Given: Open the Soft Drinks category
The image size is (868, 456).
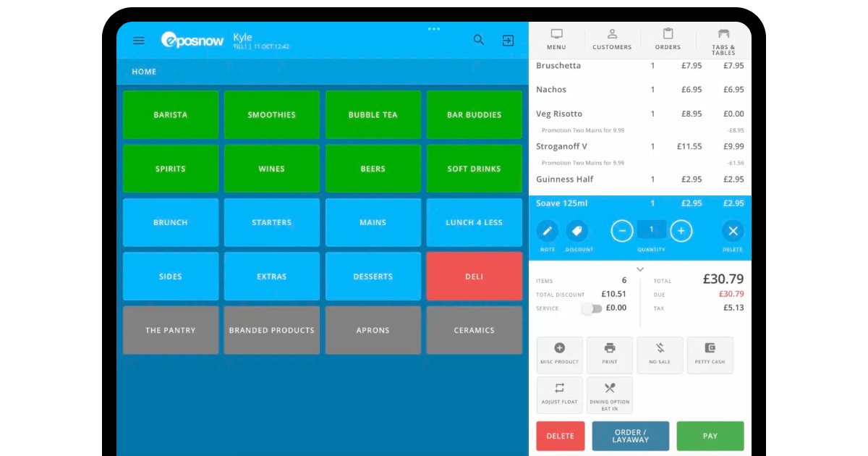Looking at the screenshot, I should [475, 169].
